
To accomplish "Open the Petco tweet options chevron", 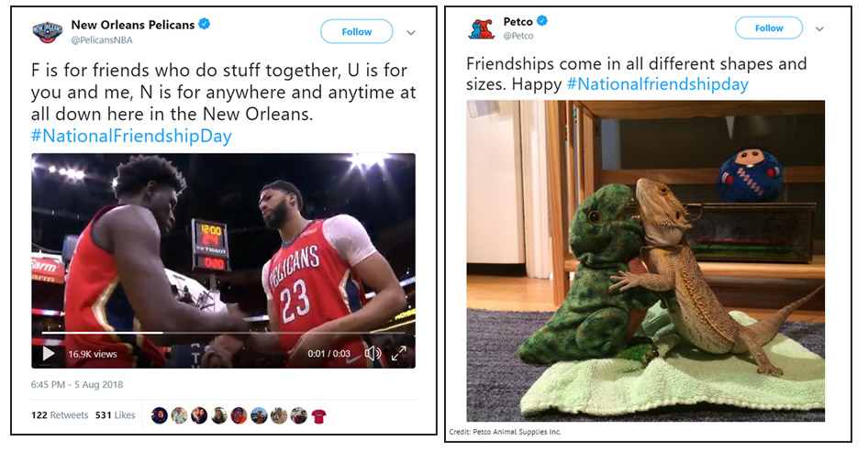I will (x=820, y=28).
